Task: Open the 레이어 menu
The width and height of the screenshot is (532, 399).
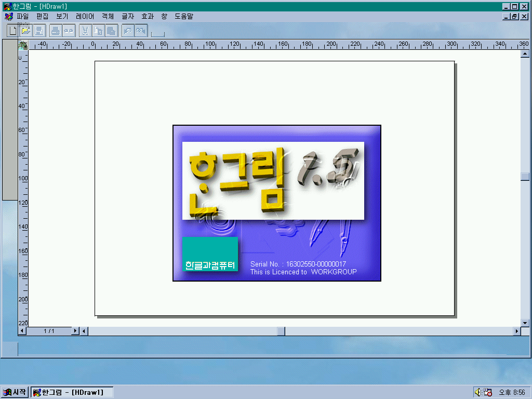Action: 85,16
